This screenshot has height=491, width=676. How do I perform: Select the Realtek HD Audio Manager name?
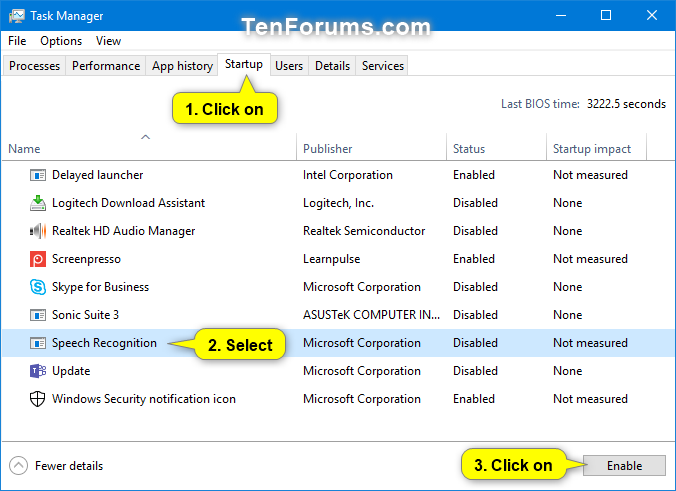(x=124, y=231)
